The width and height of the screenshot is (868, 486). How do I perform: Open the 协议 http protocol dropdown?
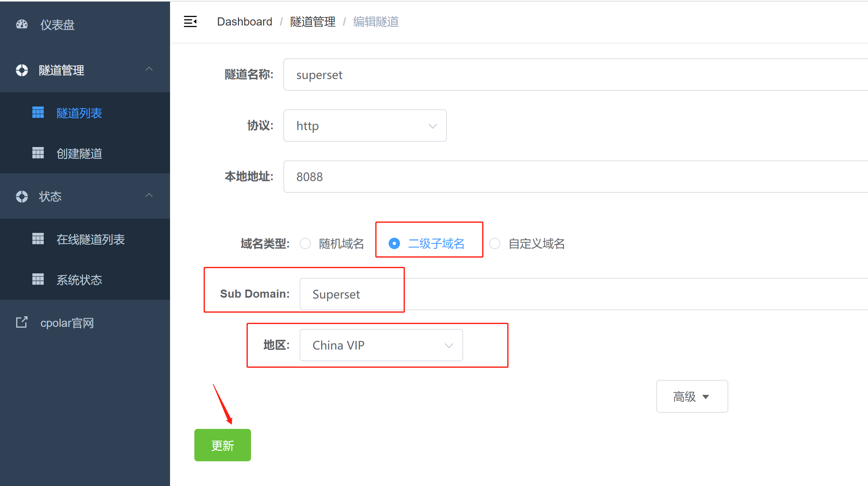coord(365,126)
